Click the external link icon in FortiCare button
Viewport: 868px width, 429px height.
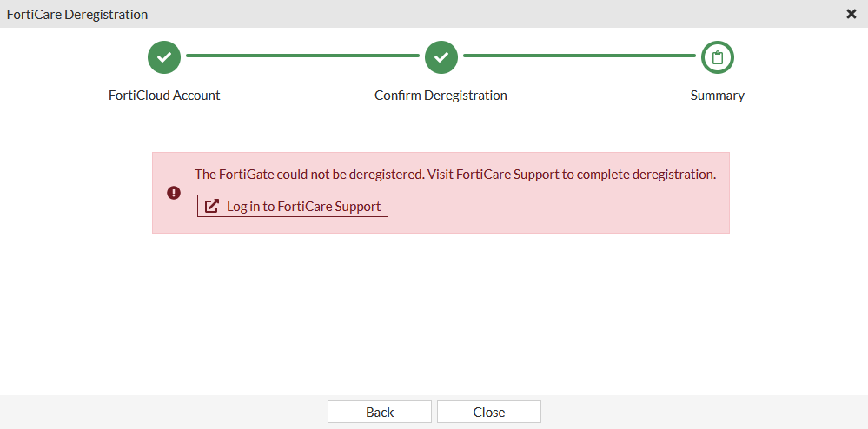[212, 207]
